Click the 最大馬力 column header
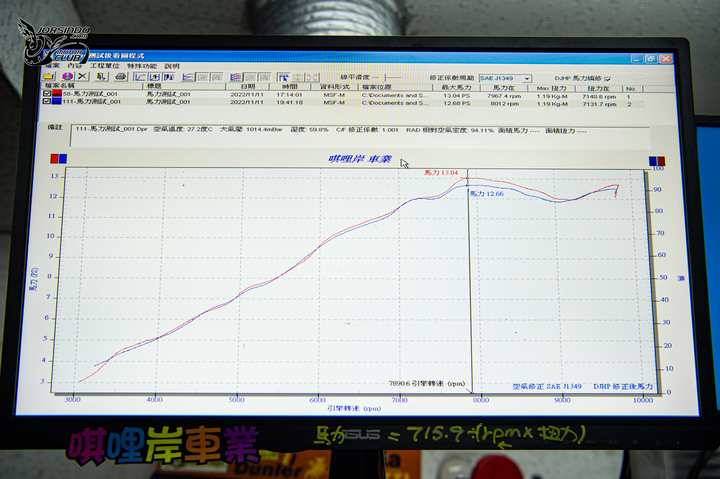Screen dimensions: 720x479 456,88
